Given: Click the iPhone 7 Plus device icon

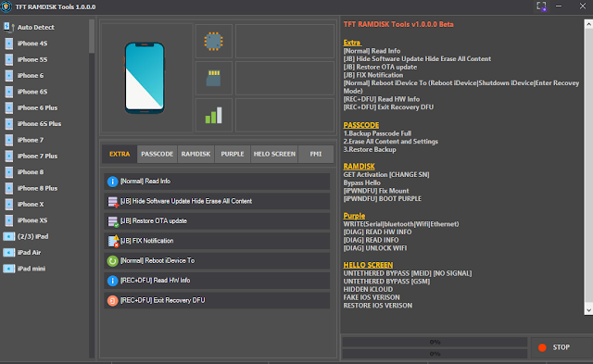Looking at the screenshot, I should [x=8, y=157].
